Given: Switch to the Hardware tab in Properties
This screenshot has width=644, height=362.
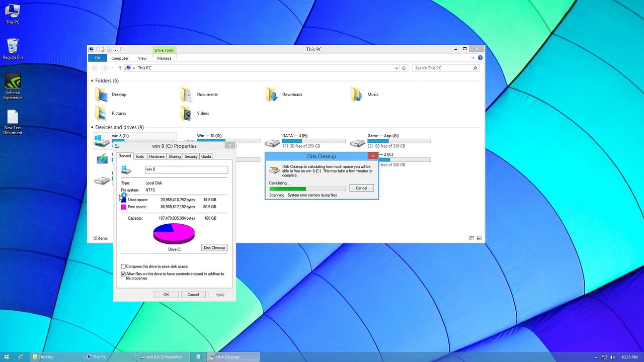Looking at the screenshot, I should point(156,156).
